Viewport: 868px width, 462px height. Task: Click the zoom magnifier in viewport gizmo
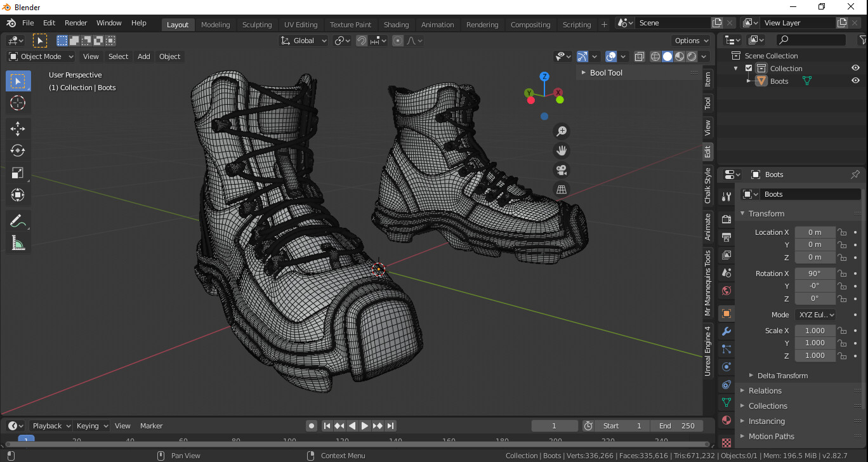[561, 131]
